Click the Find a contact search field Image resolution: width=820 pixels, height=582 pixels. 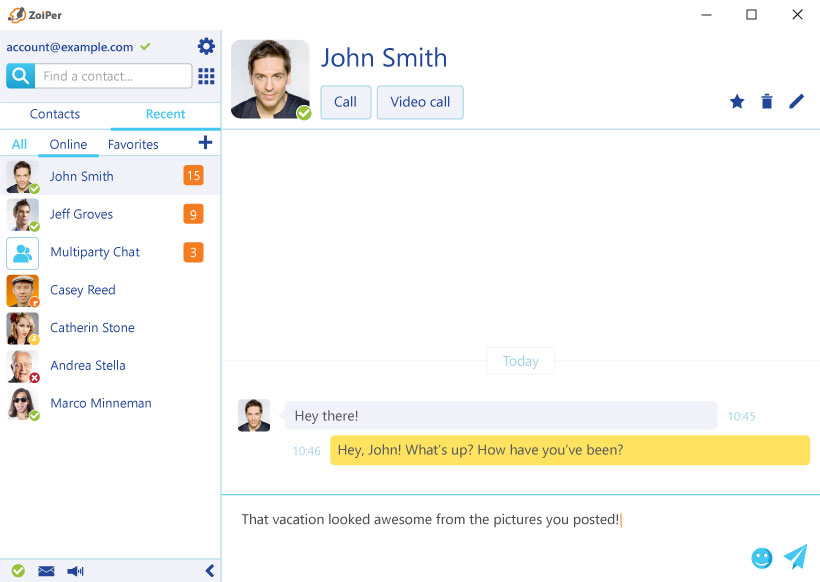tap(114, 76)
